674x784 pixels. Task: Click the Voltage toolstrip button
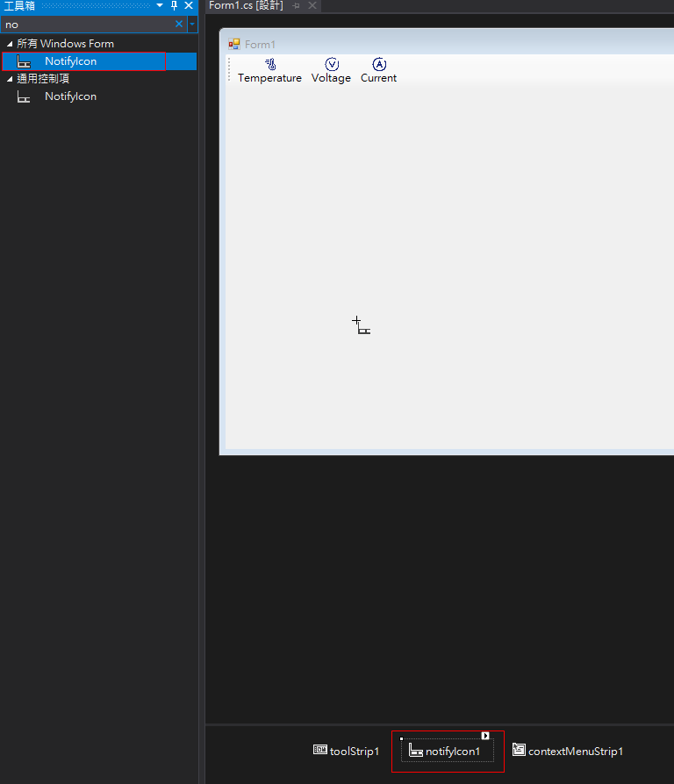[x=331, y=70]
